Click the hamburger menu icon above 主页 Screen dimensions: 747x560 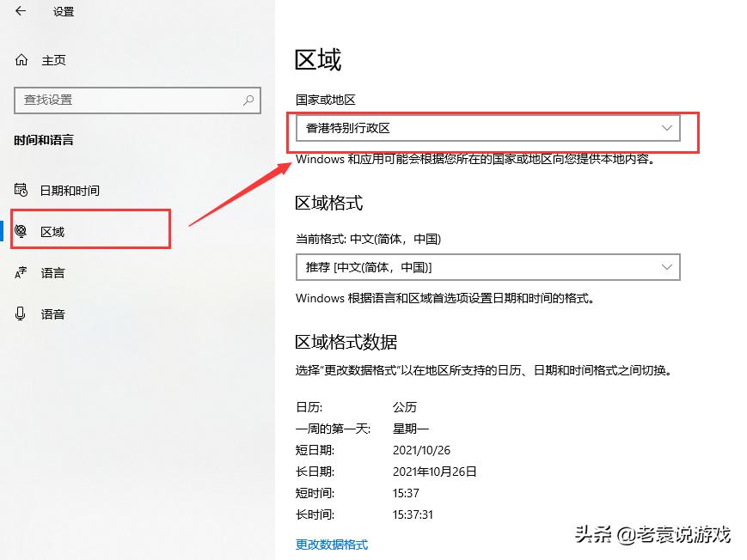click(19, 12)
